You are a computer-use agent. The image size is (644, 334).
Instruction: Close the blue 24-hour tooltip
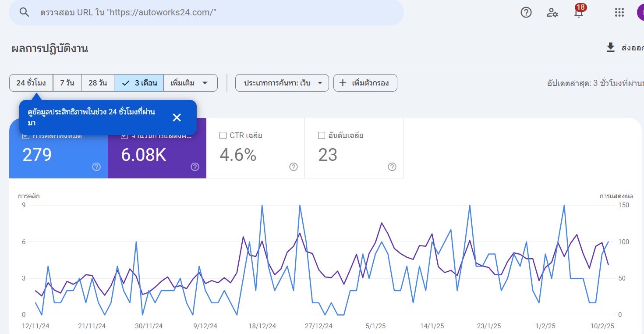pos(177,117)
